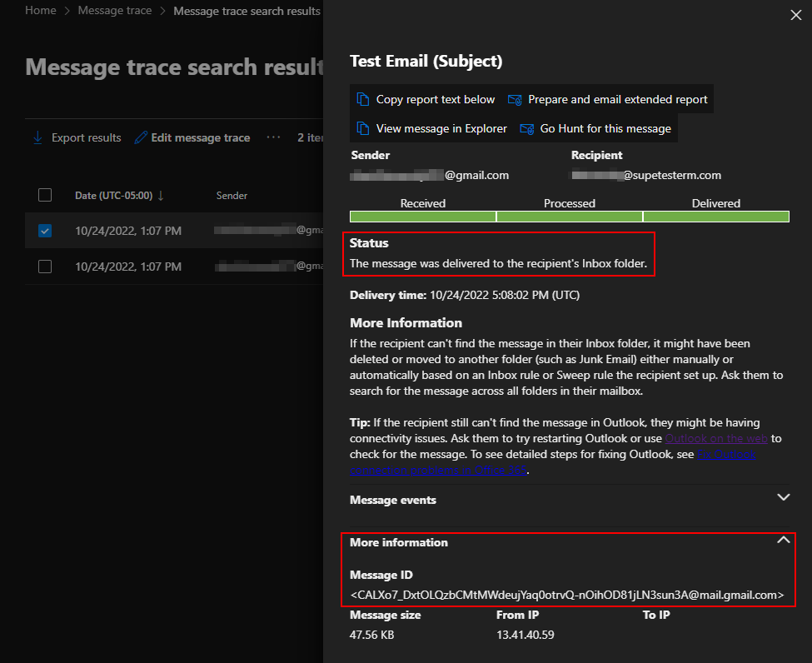Uncheck the first 1:07 PM message row
The width and height of the screenshot is (812, 663).
(x=45, y=231)
